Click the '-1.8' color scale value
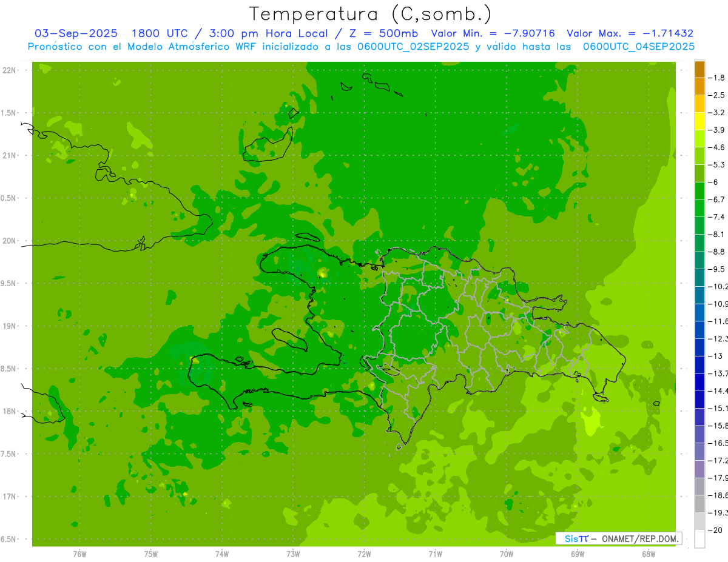728x562 pixels. pos(717,78)
